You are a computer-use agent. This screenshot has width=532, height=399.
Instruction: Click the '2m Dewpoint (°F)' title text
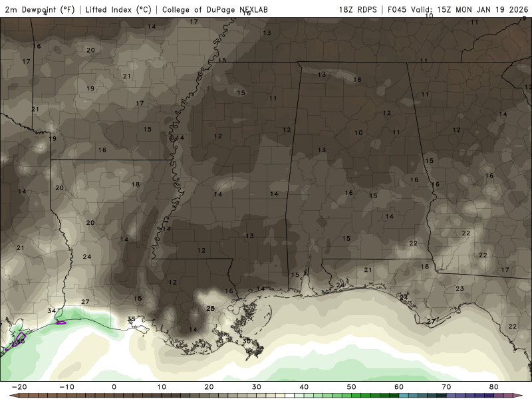point(39,10)
